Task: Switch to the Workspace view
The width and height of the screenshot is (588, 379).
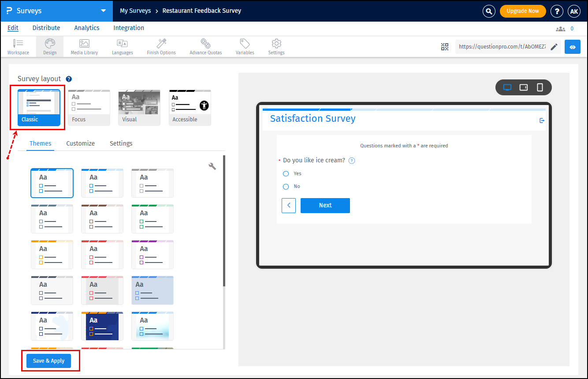Action: 18,46
